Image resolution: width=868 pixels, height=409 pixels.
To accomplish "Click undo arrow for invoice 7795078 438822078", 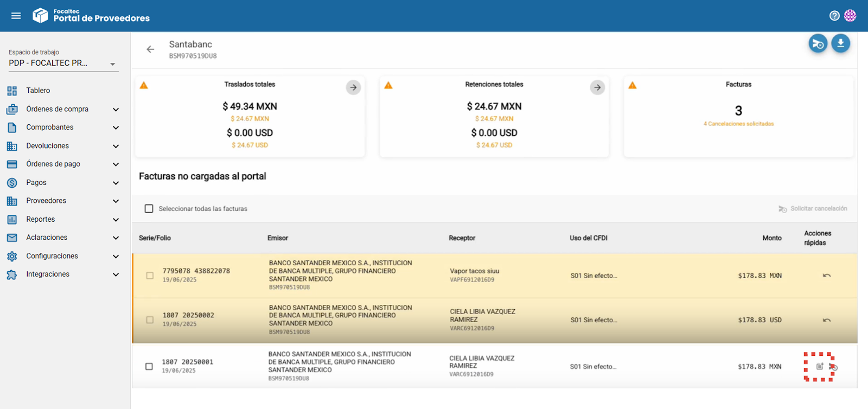I will pos(826,276).
